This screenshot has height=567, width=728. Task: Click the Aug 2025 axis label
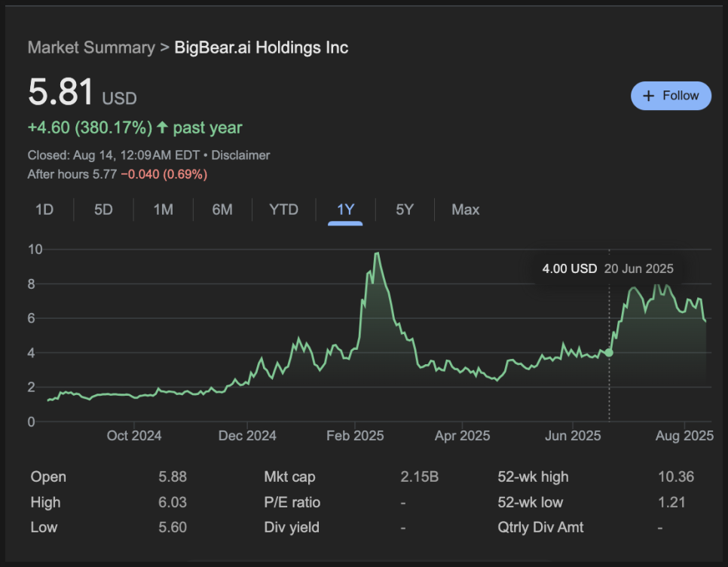coord(684,436)
